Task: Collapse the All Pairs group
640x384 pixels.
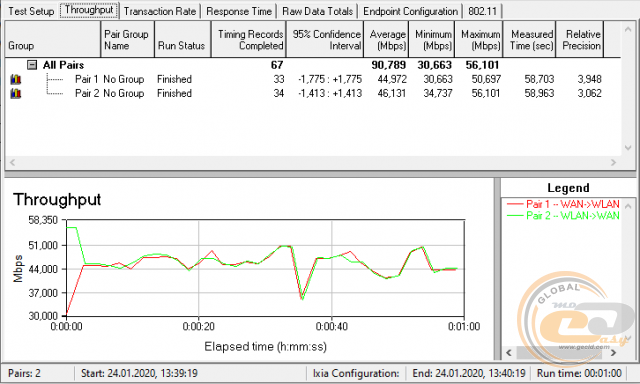Action: click(x=32, y=65)
